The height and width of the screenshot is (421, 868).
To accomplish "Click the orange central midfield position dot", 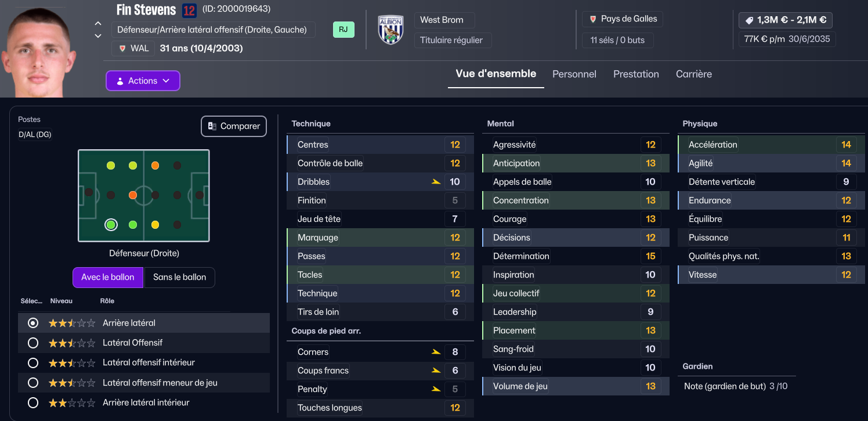I will 133,195.
